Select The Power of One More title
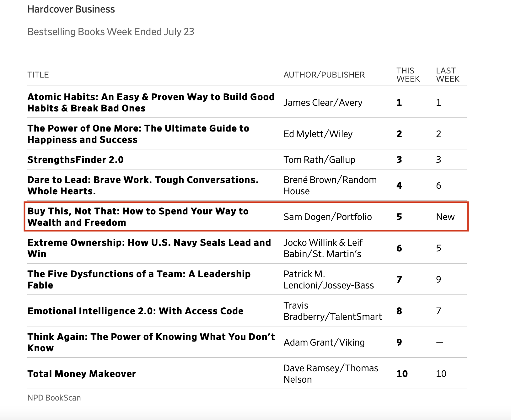 [138, 134]
